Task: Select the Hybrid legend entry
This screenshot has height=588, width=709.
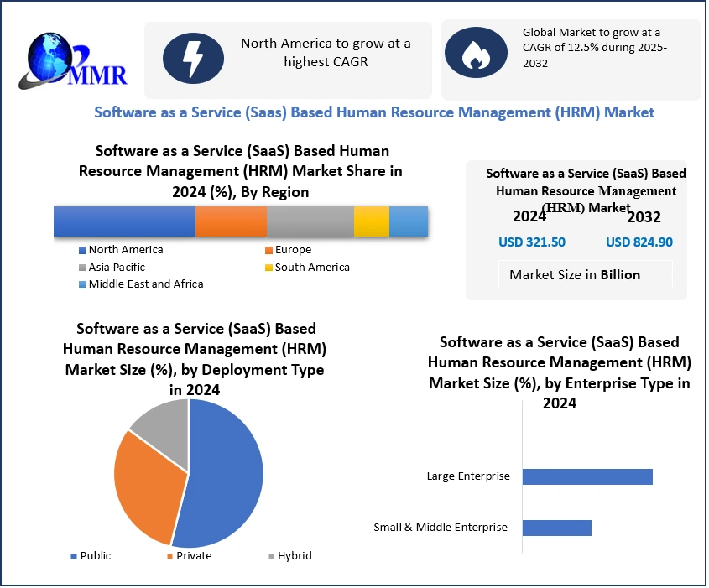Action: 289,555
